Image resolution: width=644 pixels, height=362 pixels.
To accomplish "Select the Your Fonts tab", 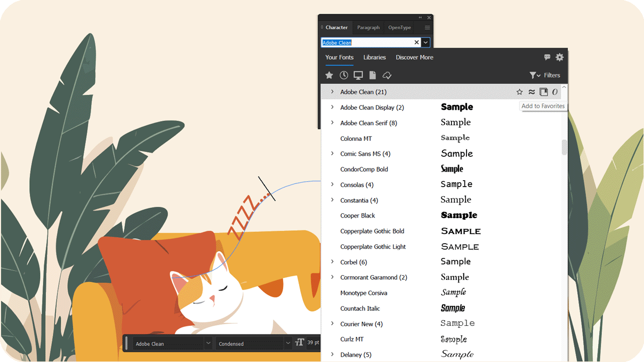I will [x=339, y=57].
